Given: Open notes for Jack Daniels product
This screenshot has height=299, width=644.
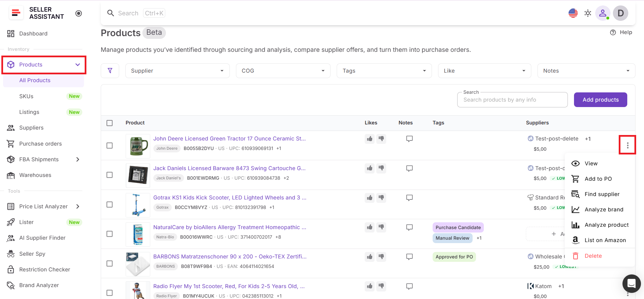Looking at the screenshot, I should click(x=409, y=168).
